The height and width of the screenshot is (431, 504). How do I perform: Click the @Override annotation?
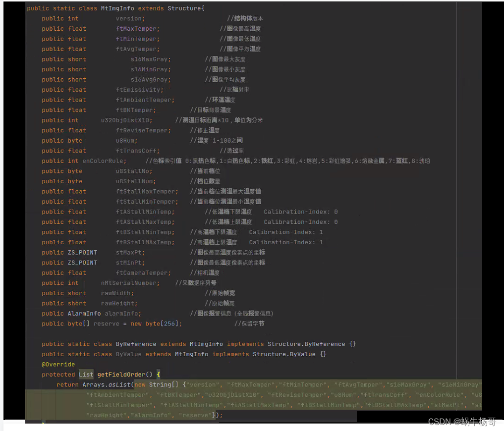(58, 365)
